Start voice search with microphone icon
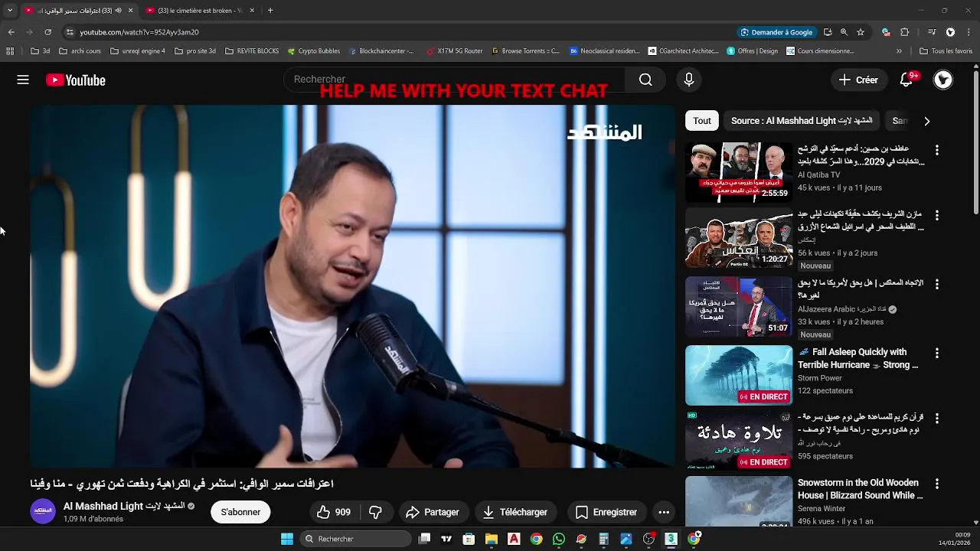The image size is (980, 551). [x=688, y=80]
